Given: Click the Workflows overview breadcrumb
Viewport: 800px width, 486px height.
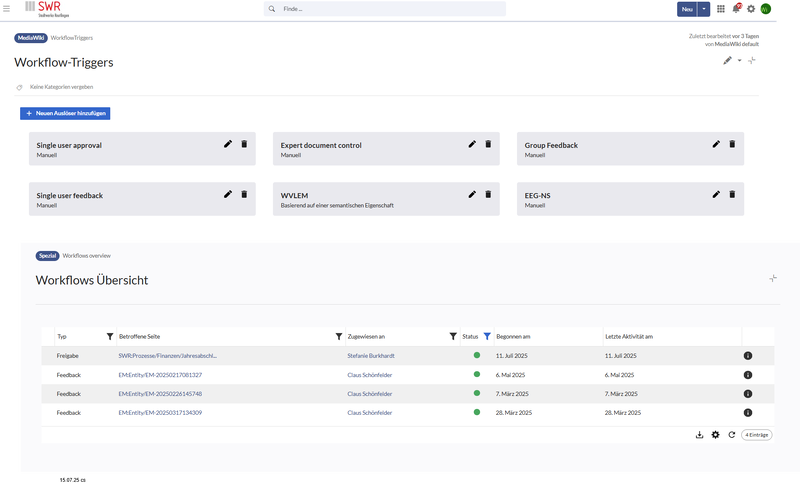Looking at the screenshot, I should (x=87, y=255).
